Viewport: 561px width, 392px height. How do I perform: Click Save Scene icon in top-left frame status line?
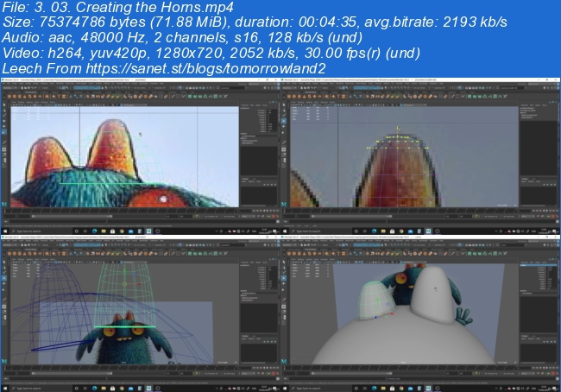point(28,88)
